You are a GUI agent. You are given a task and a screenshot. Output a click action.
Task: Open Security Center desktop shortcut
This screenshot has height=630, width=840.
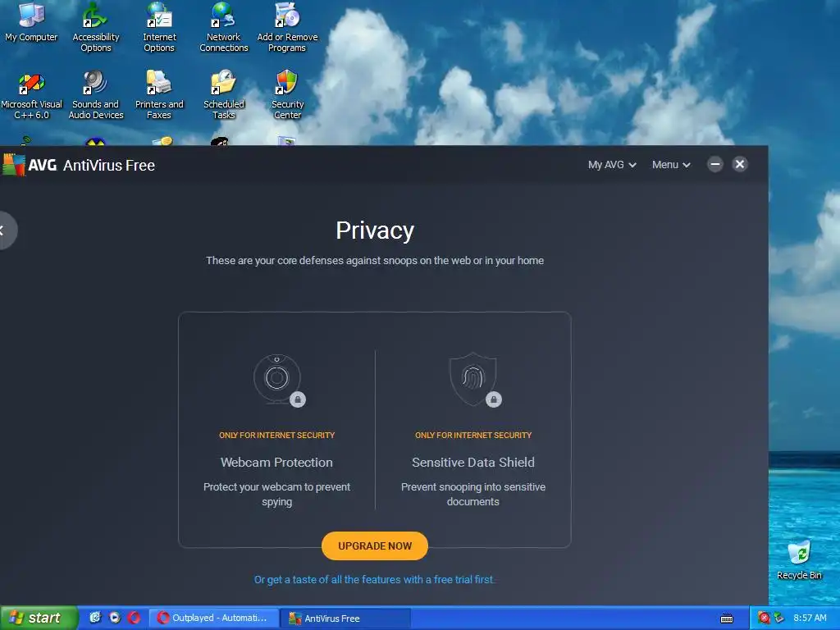287,95
